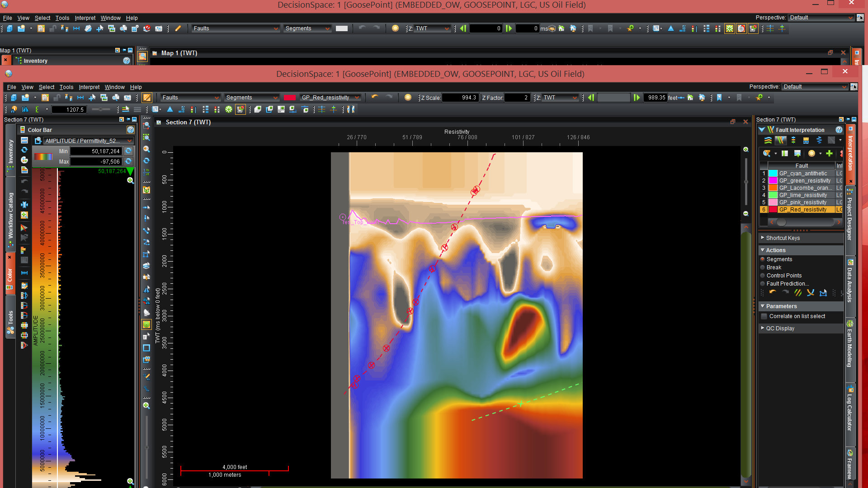Viewport: 868px width, 488px height.
Task: Open the AMPLITUDE / Permittivity color bar dropdown
Action: pyautogui.click(x=88, y=141)
